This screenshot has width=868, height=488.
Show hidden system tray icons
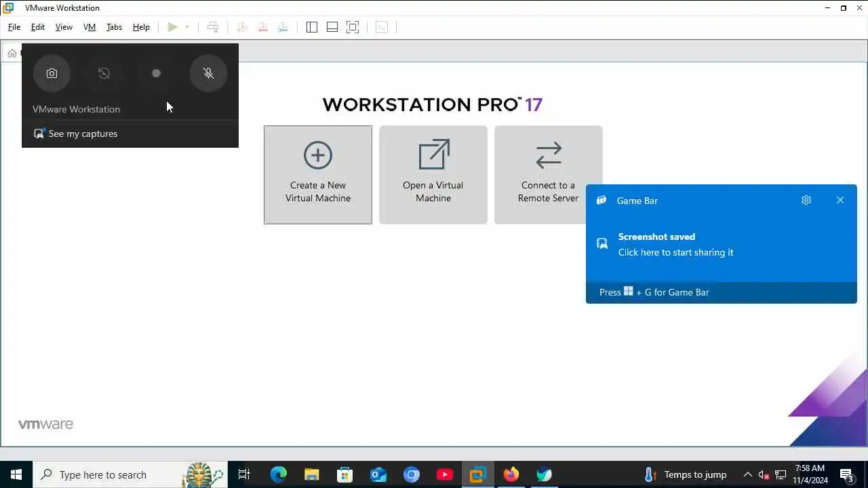click(x=747, y=474)
